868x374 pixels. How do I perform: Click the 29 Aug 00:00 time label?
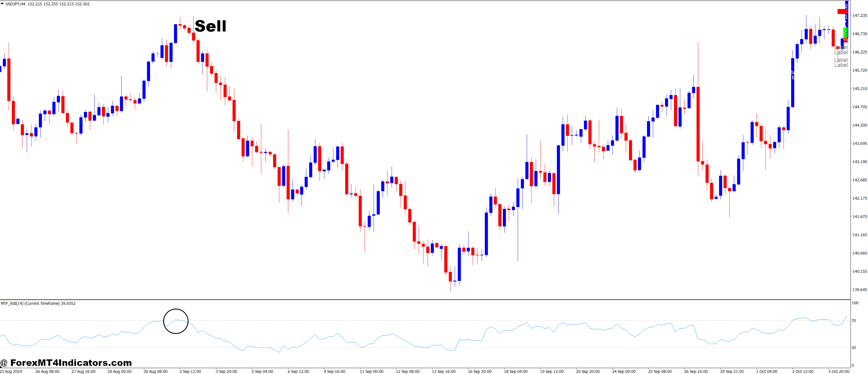(119, 372)
